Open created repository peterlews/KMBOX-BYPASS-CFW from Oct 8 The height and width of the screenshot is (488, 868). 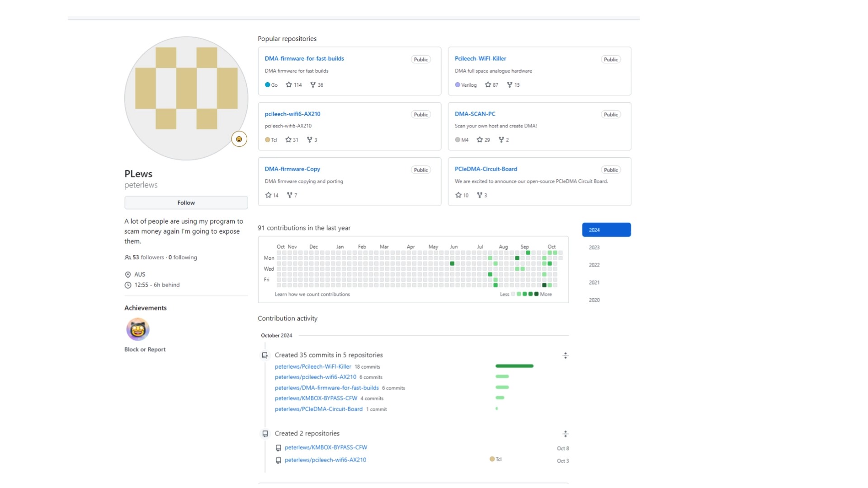click(326, 448)
